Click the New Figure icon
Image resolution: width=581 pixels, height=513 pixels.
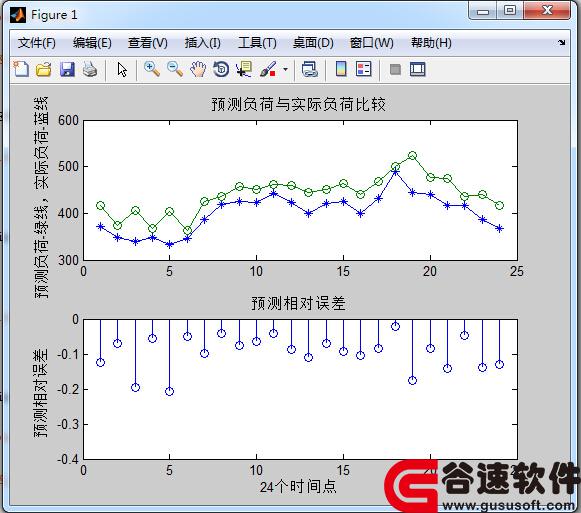[x=21, y=69]
